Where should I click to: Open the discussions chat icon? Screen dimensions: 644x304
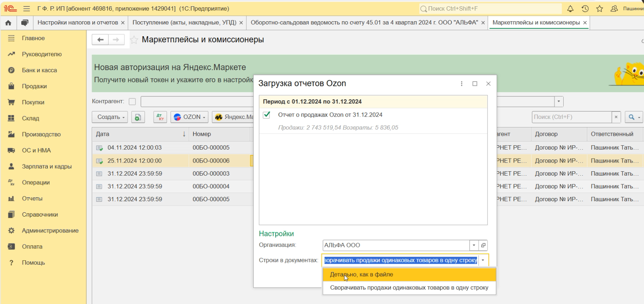coord(24,23)
